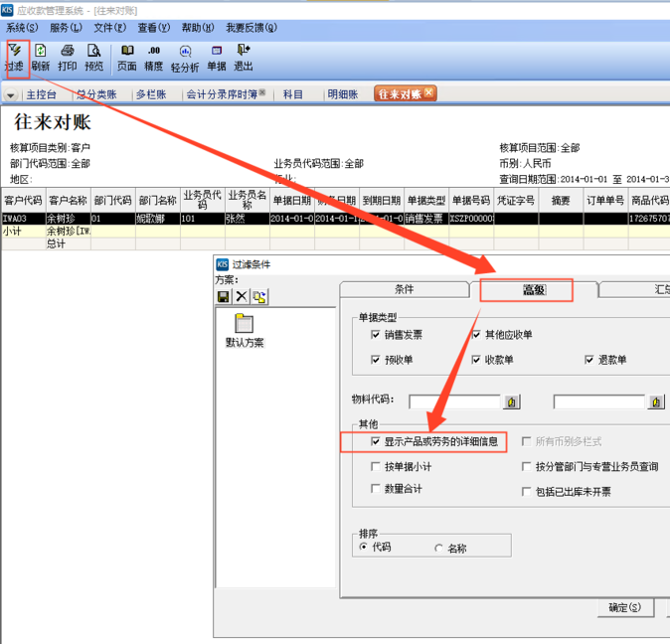Save filter scheme with floppy disk icon
The image size is (670, 644).
(224, 296)
